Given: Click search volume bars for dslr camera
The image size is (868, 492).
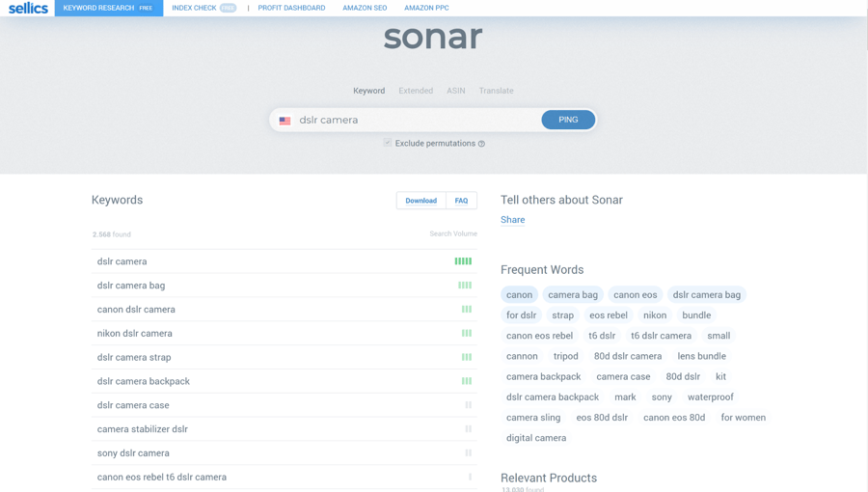Looking at the screenshot, I should click(x=463, y=261).
